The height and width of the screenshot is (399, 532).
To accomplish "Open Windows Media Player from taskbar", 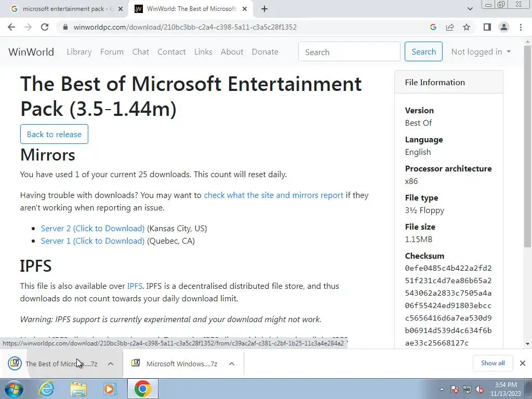I will tap(110, 389).
